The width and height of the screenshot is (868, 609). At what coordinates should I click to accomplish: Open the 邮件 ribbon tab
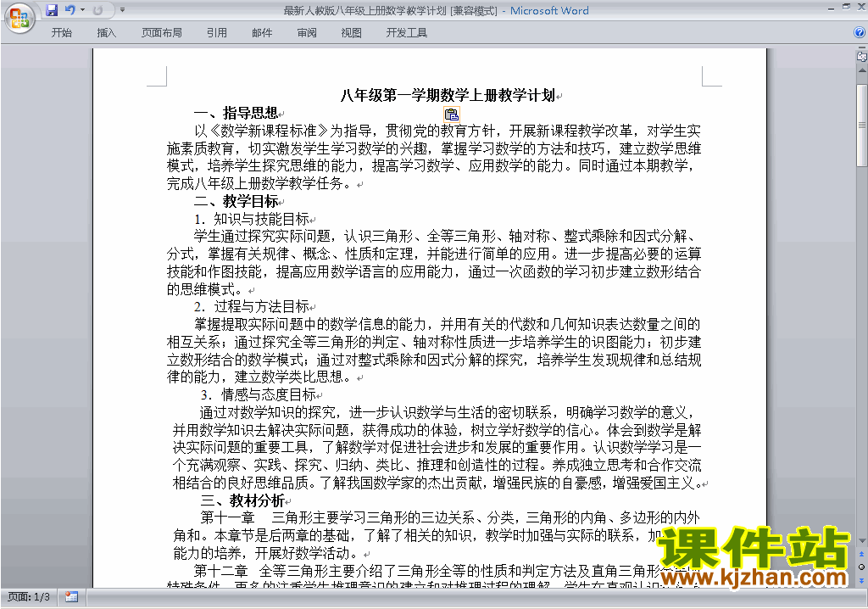tap(262, 33)
